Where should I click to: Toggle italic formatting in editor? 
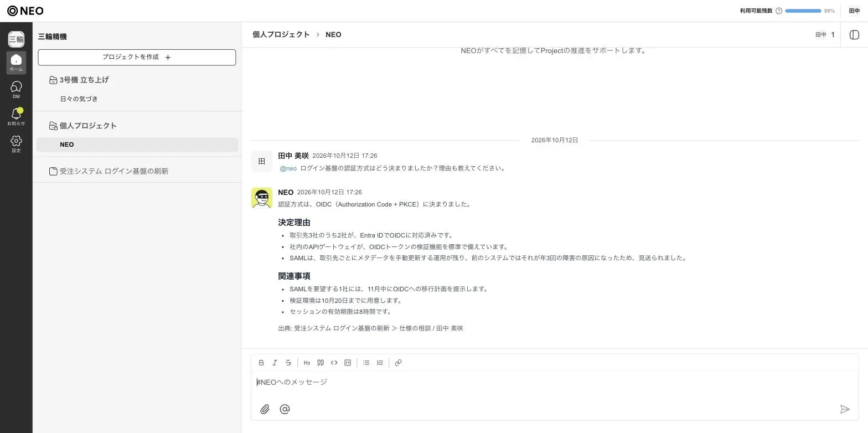[x=275, y=363]
